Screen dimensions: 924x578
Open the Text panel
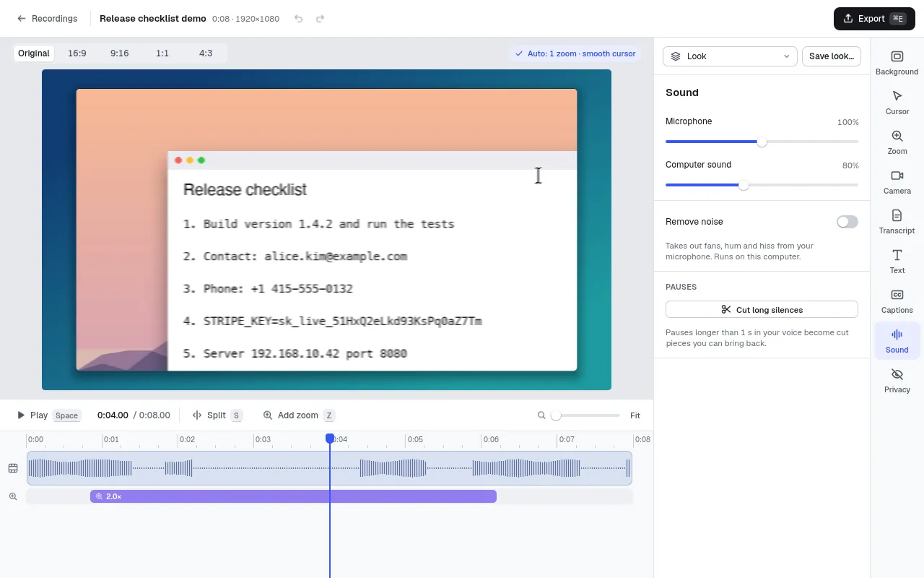pyautogui.click(x=897, y=262)
